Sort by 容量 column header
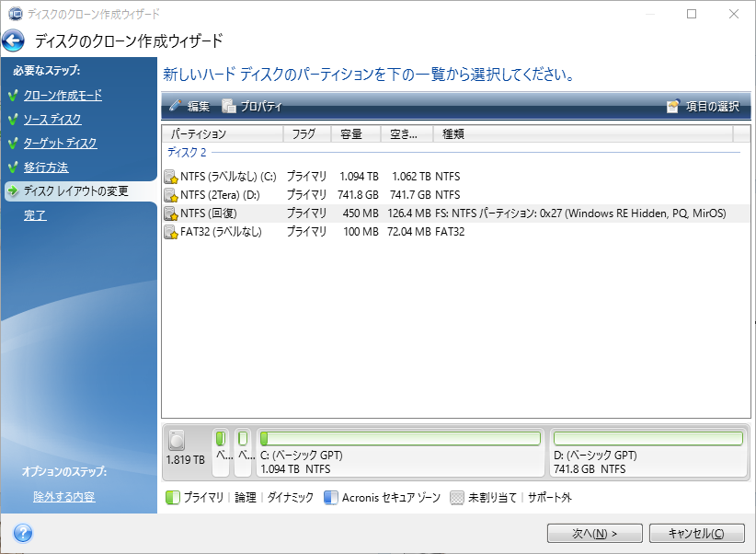The image size is (756, 554). click(354, 134)
